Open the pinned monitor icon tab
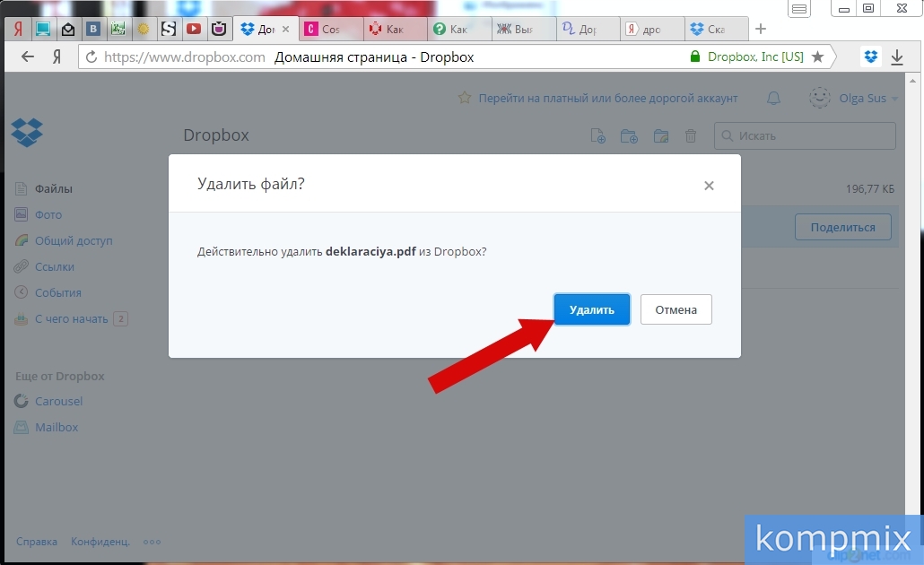924x565 pixels. (42, 29)
